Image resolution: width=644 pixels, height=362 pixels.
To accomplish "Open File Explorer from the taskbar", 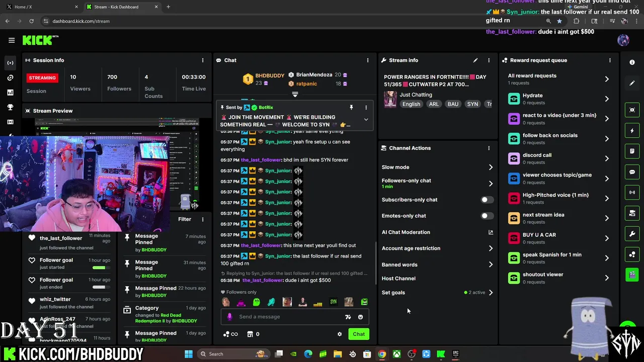I will pyautogui.click(x=338, y=354).
